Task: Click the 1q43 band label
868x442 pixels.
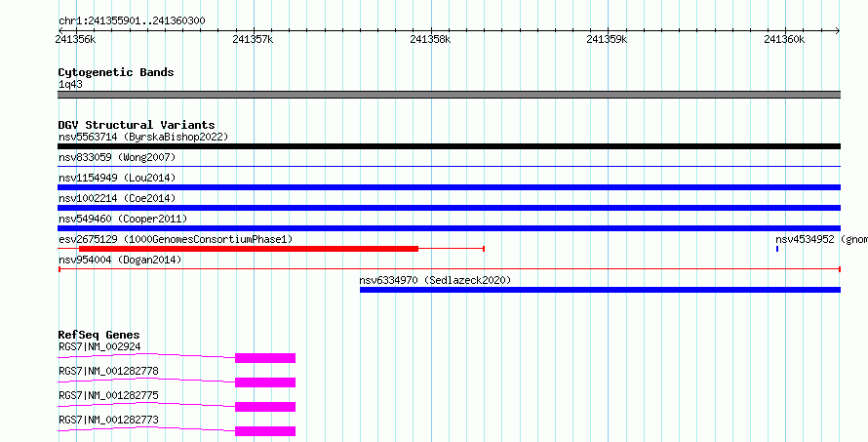Action: click(70, 85)
